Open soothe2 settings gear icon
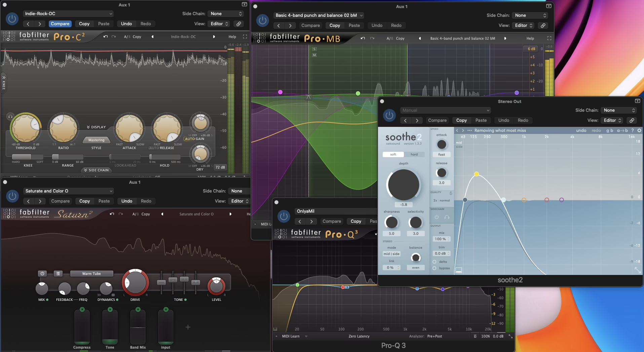 point(639,131)
